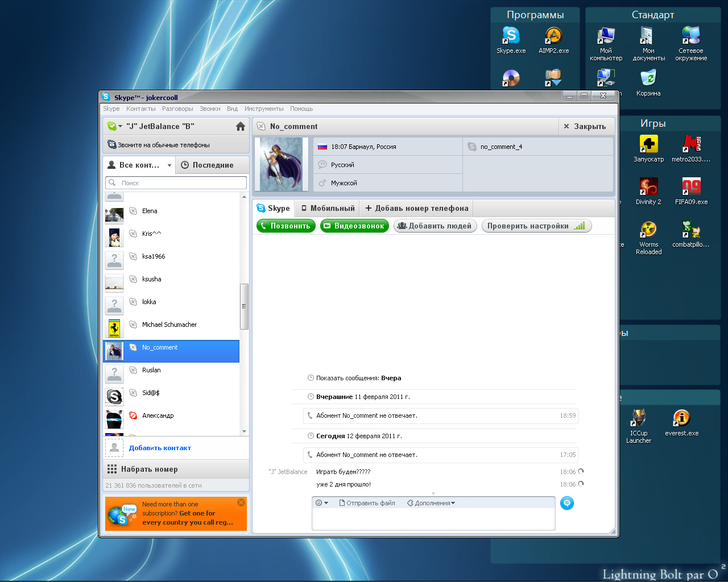Open the Help (Помощь) menu
The image size is (728, 582).
click(x=301, y=109)
